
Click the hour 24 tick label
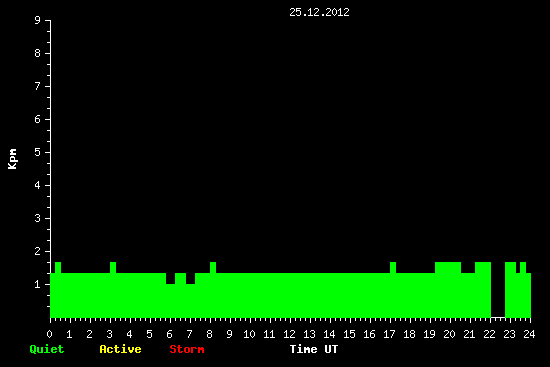coord(529,334)
